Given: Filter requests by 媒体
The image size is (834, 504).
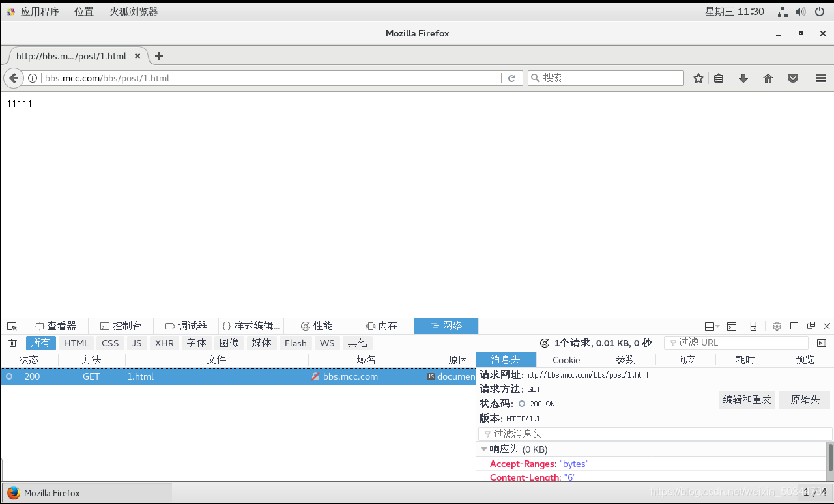Looking at the screenshot, I should click(x=261, y=343).
